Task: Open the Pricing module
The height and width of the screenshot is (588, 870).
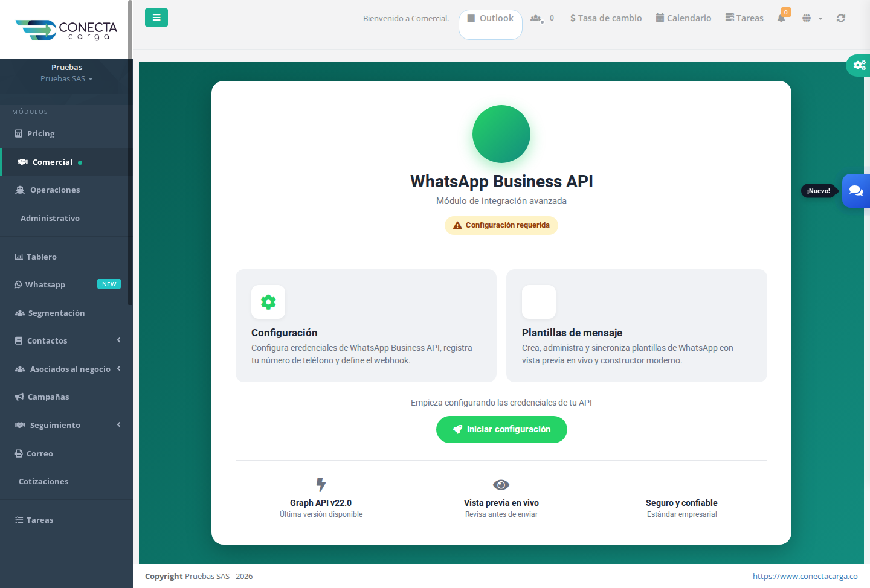Action: pos(66,133)
